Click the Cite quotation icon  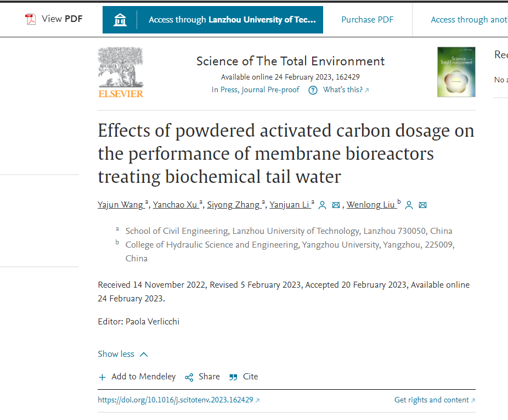coord(233,377)
